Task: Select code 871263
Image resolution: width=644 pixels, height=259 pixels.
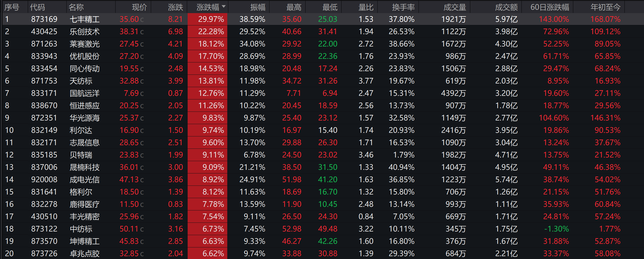Action: 44,44
